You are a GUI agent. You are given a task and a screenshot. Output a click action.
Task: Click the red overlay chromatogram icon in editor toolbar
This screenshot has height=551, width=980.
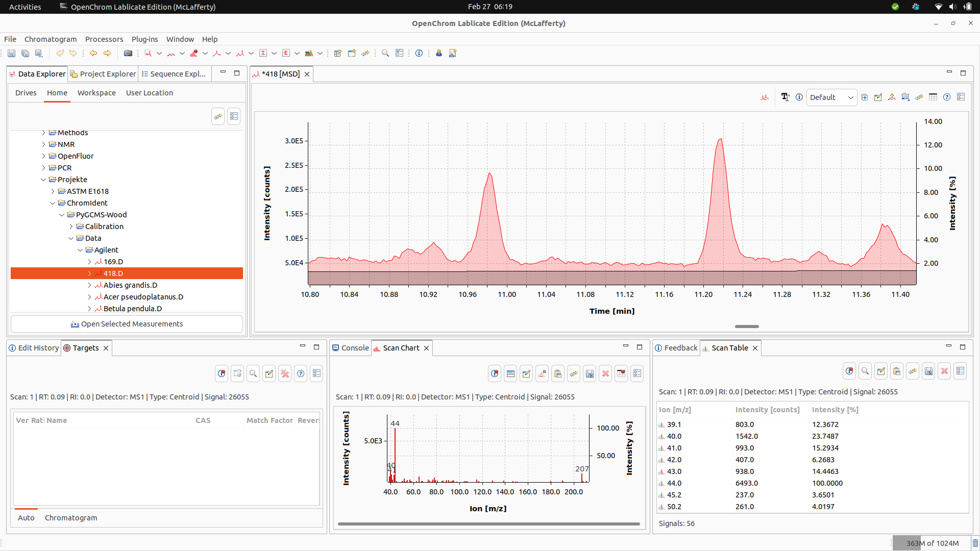[764, 97]
